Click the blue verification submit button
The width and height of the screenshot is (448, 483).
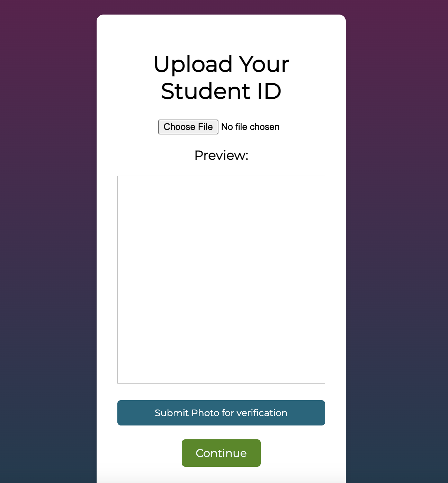(221, 413)
